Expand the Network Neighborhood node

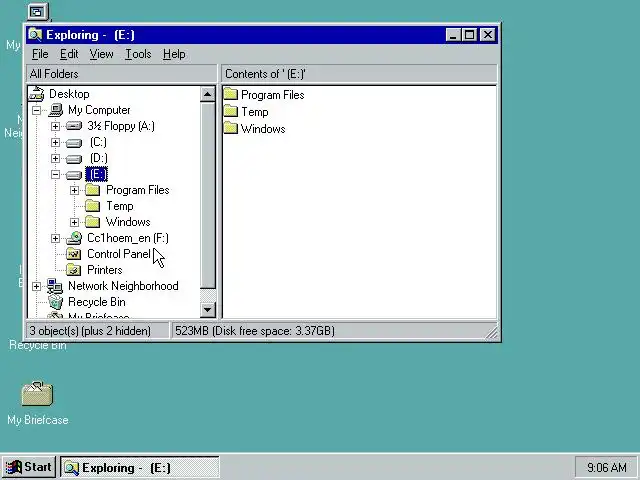pyautogui.click(x=36, y=287)
